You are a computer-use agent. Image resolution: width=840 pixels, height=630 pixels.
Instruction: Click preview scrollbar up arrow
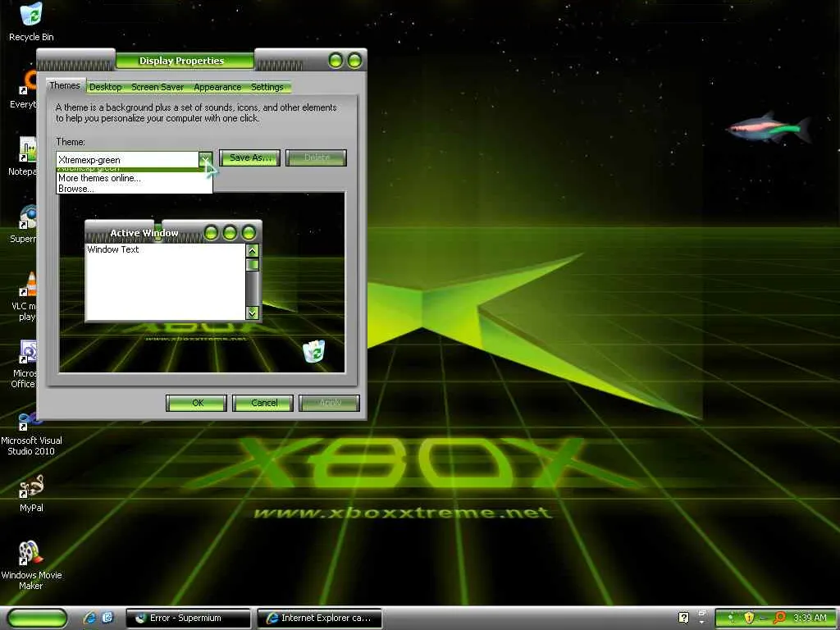click(253, 250)
